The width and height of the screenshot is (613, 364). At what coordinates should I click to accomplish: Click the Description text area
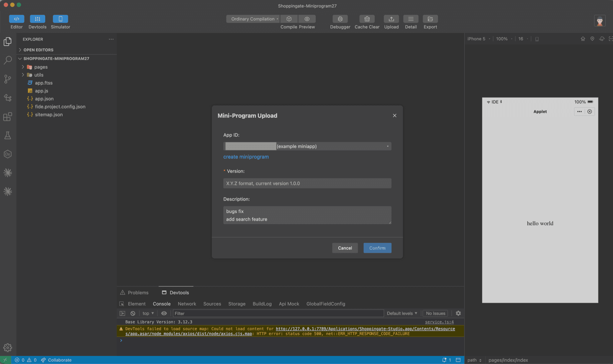(x=307, y=215)
